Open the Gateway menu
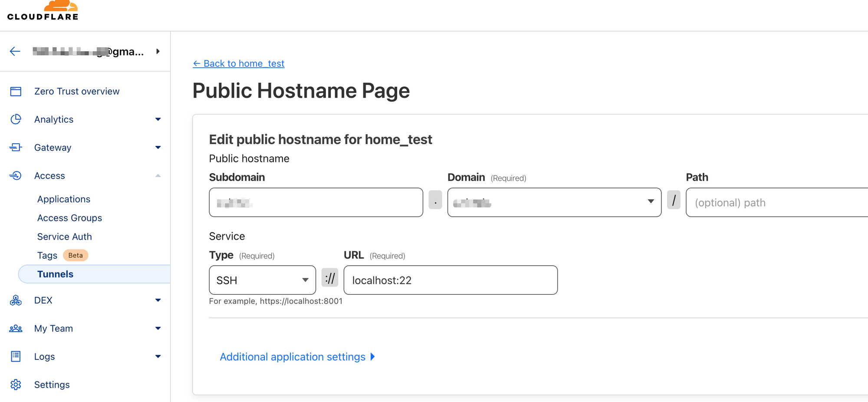The height and width of the screenshot is (402, 868). click(53, 148)
